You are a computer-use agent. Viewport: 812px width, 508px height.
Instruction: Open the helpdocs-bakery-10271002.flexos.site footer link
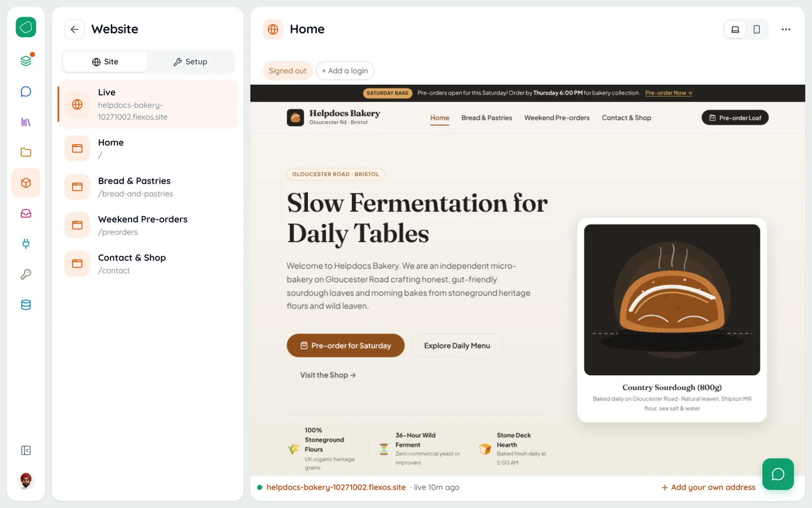336,487
